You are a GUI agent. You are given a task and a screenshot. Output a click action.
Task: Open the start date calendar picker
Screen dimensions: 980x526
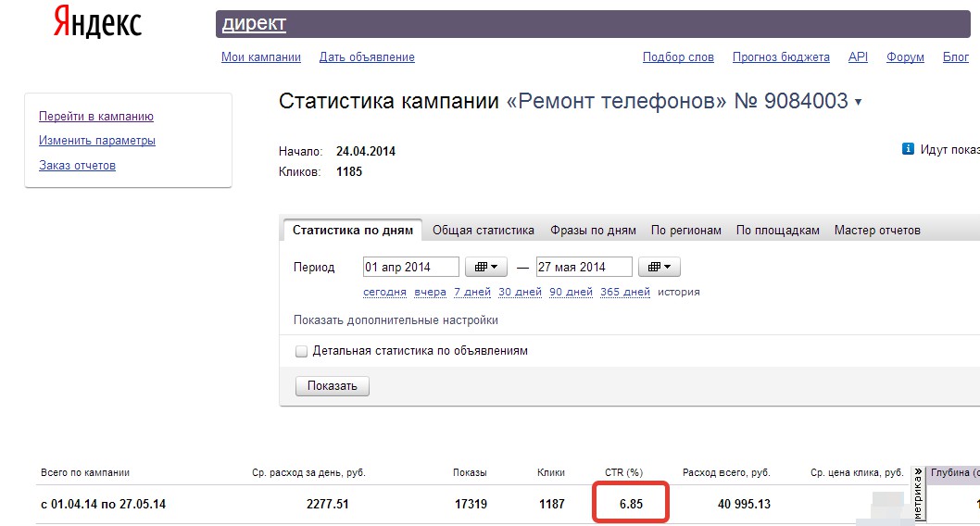486,267
